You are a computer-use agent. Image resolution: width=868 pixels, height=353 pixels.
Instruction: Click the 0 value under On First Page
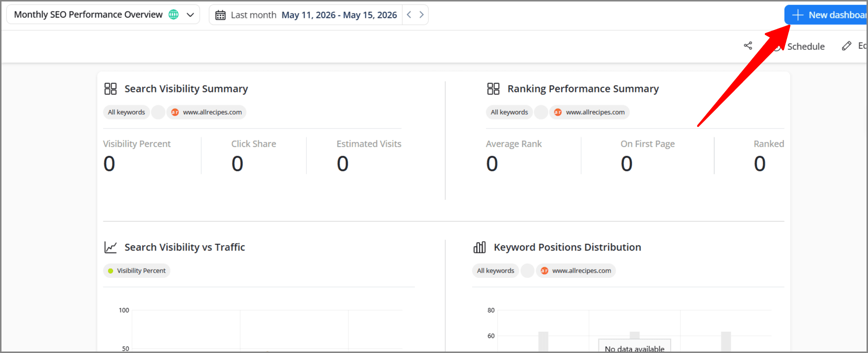point(627,164)
